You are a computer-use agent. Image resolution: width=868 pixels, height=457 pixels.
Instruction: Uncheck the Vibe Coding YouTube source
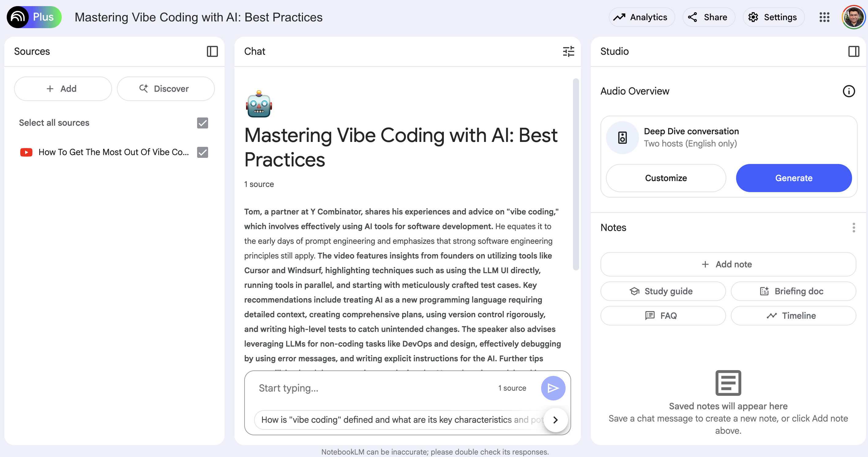[x=203, y=152]
